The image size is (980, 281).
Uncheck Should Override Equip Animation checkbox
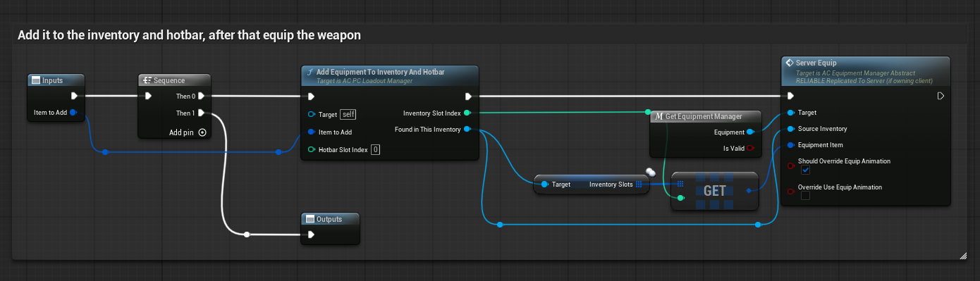click(x=806, y=170)
